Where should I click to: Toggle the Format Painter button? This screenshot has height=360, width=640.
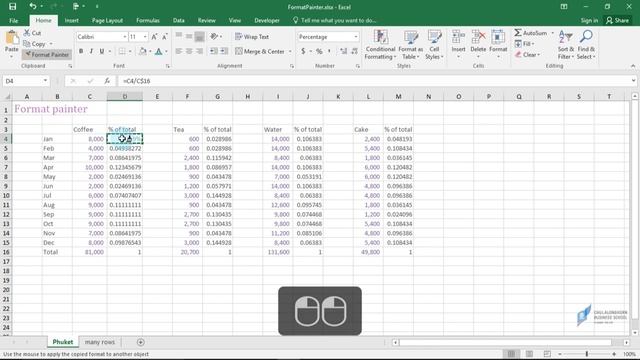tap(47, 54)
